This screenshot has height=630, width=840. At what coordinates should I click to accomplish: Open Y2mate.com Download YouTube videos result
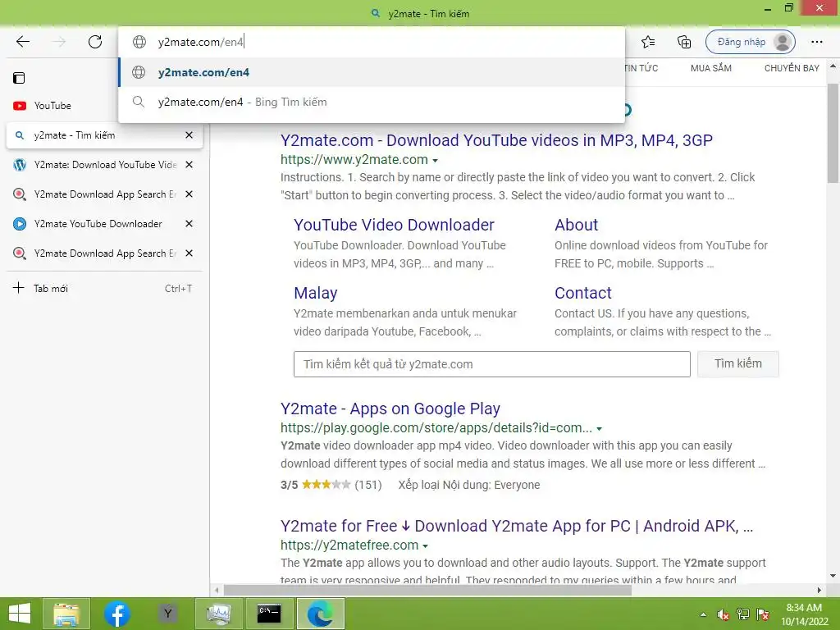[x=496, y=140]
